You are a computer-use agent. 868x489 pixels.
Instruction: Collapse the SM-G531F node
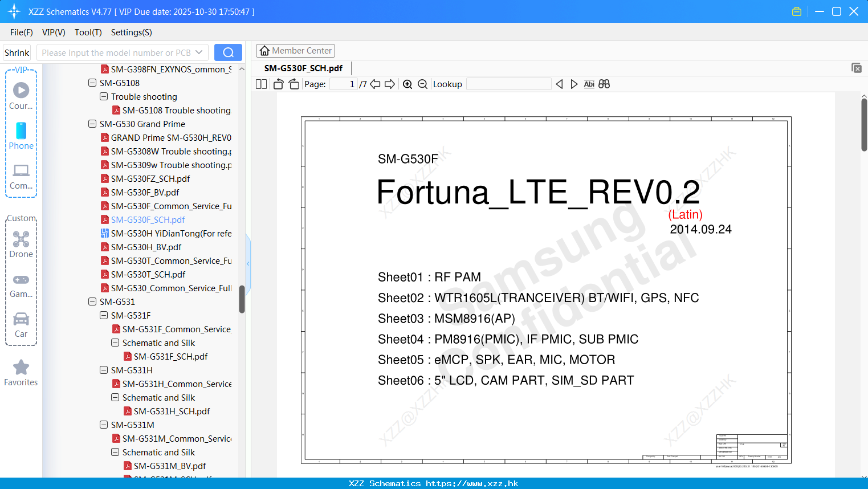point(104,315)
